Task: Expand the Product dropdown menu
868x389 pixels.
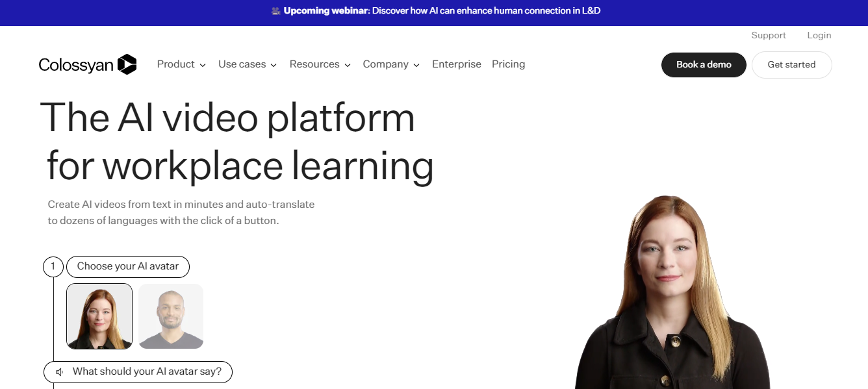Action: [x=181, y=64]
